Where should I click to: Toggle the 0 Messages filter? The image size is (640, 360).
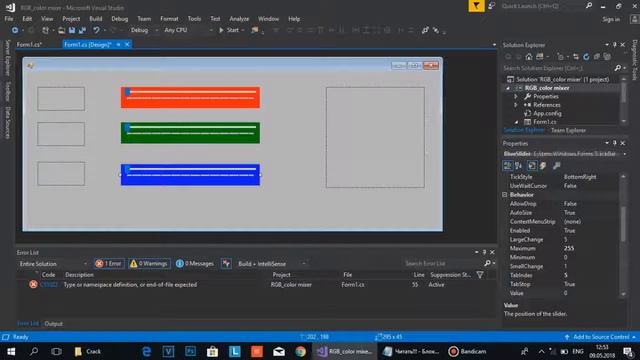pyautogui.click(x=195, y=264)
